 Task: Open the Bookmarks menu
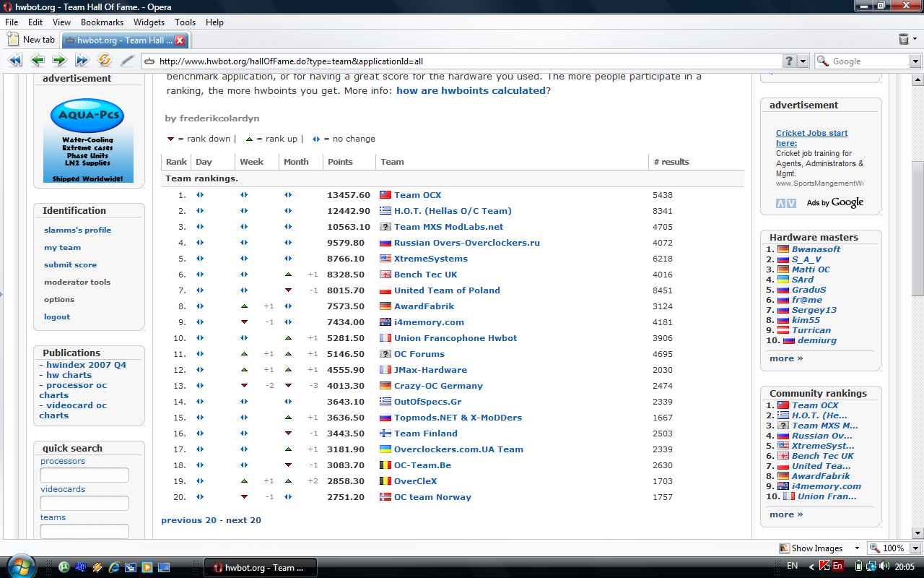click(x=102, y=22)
